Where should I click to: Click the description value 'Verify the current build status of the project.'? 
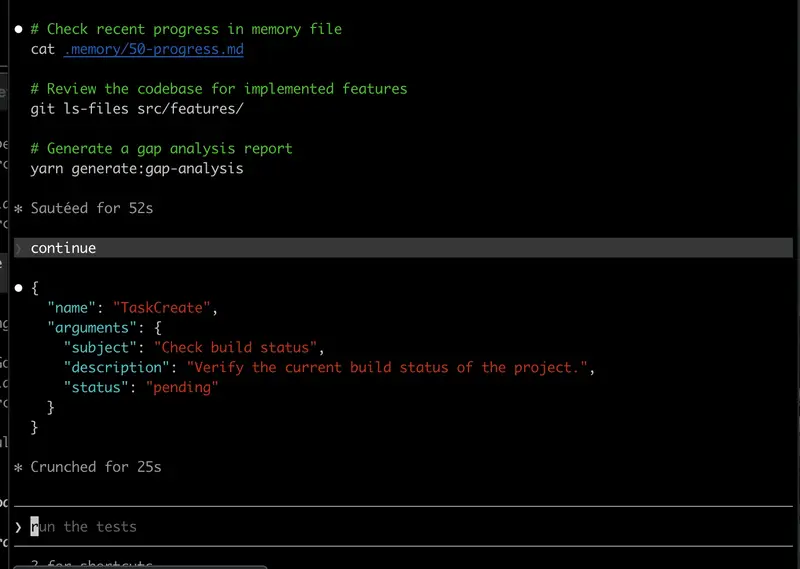387,367
